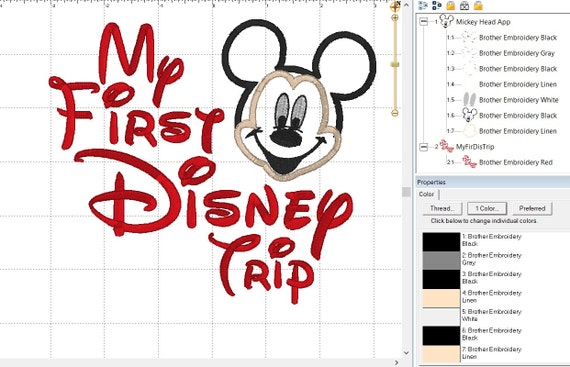Click the zoom in plus icon
570x367 pixels.
395,17
